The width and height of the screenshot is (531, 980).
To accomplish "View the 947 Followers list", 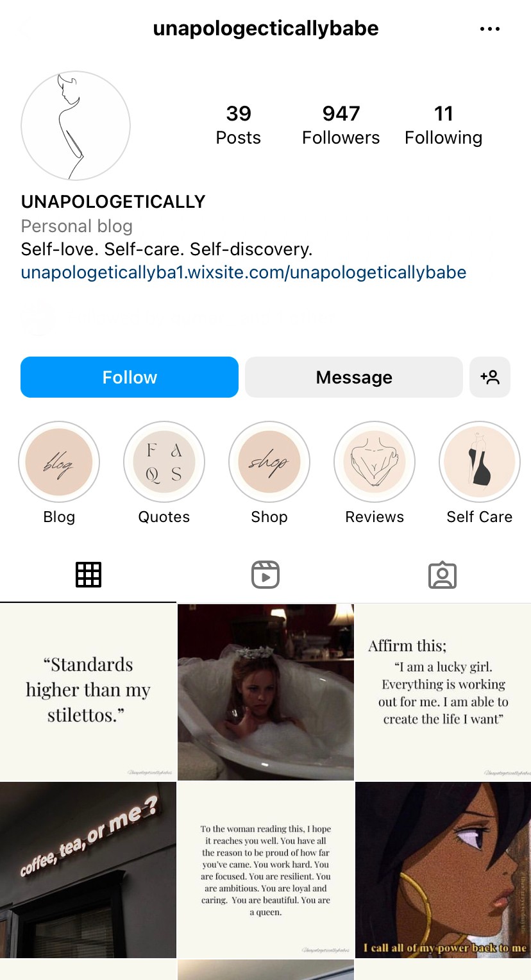I will tap(341, 125).
